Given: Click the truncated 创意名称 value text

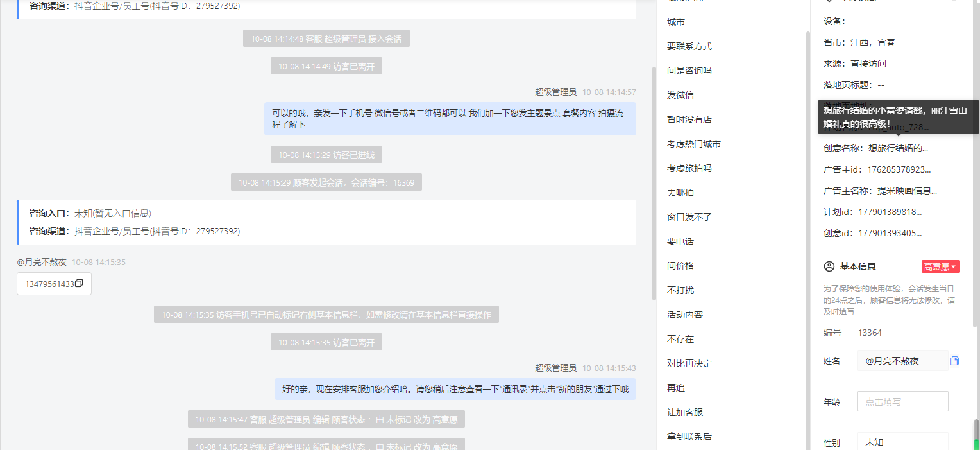Looking at the screenshot, I should (x=898, y=148).
